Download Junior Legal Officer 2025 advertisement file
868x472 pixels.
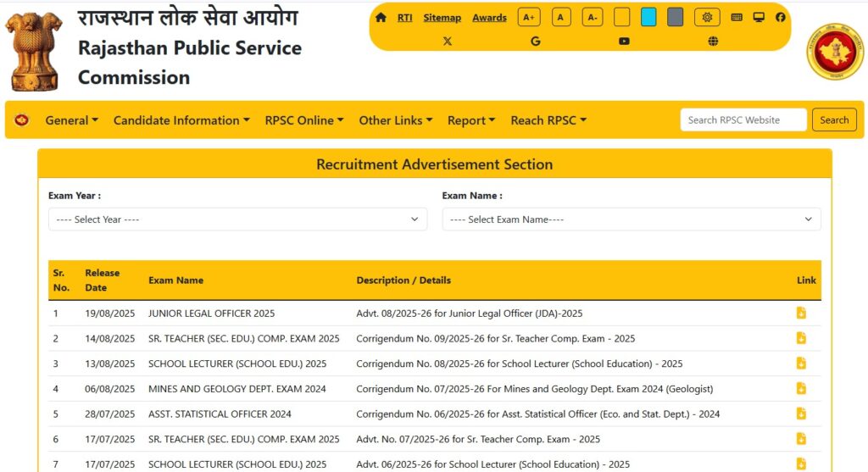click(x=801, y=314)
